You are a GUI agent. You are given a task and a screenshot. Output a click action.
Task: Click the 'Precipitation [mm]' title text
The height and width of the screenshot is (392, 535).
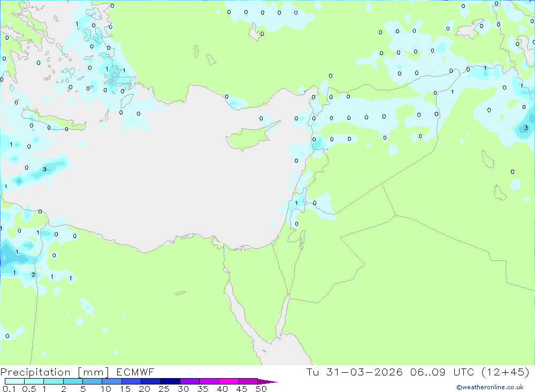tap(55, 372)
